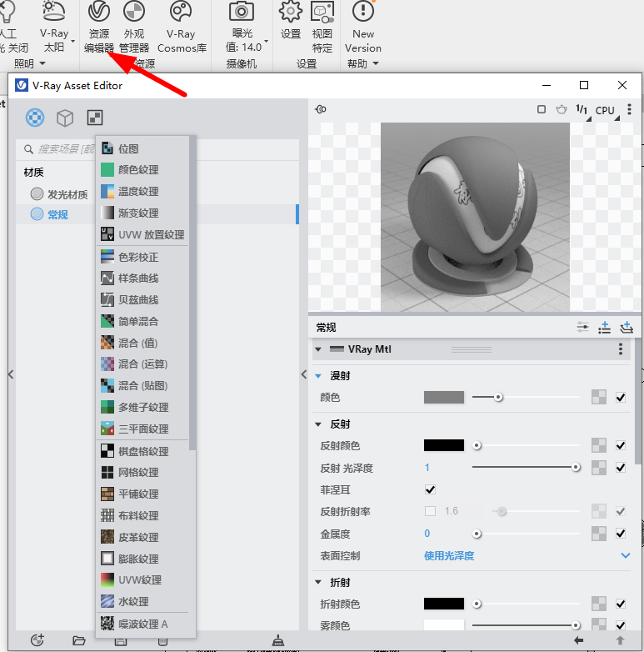Open the CPU render engine dropdown

tap(607, 111)
